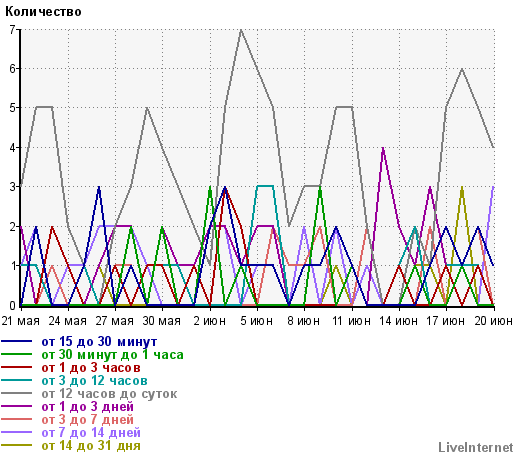The width and height of the screenshot is (520, 457).
Task: Click the dark blue legend line swatch
Action: tap(17, 342)
